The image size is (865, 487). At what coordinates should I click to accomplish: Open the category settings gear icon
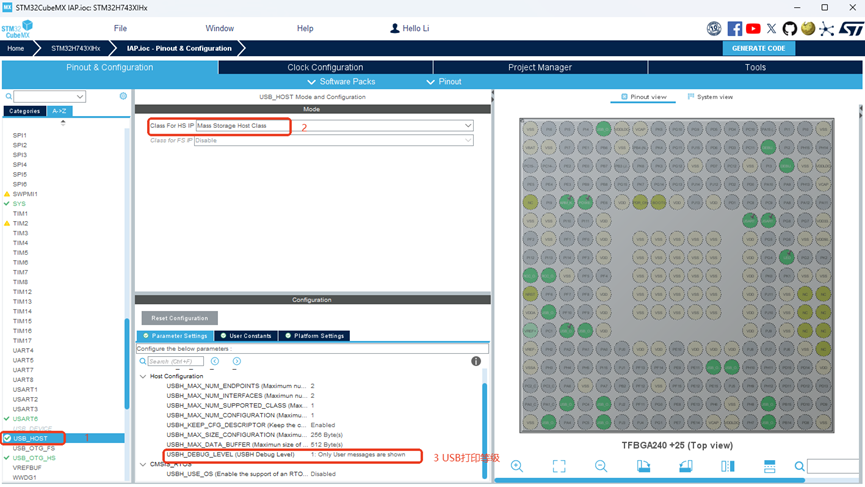pyautogui.click(x=123, y=96)
